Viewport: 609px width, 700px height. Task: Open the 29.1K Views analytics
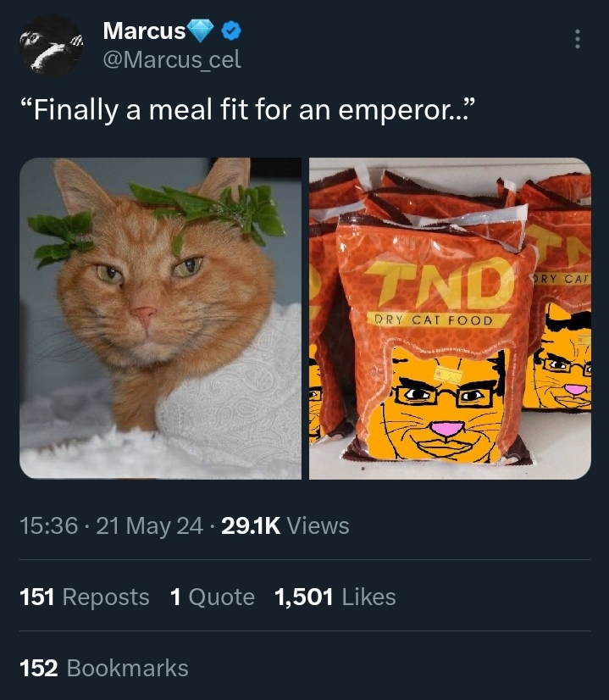pos(285,525)
